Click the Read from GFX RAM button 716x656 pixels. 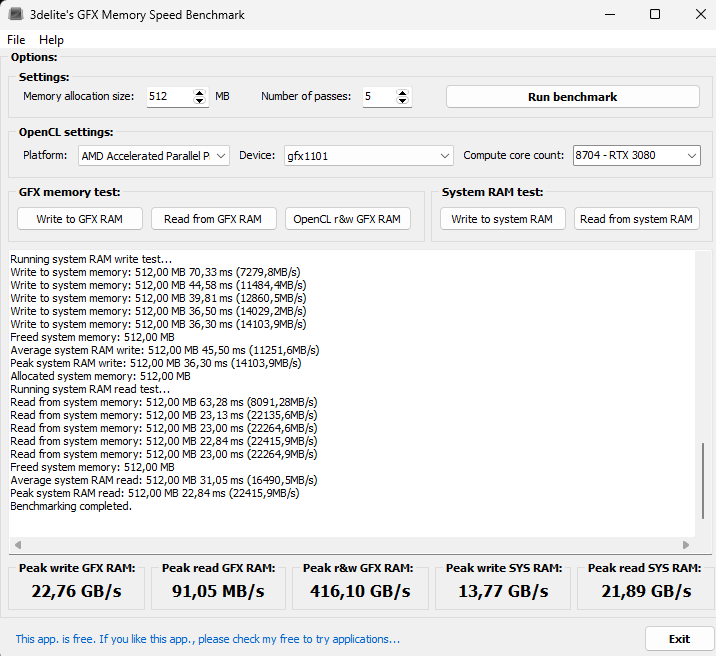(x=213, y=219)
